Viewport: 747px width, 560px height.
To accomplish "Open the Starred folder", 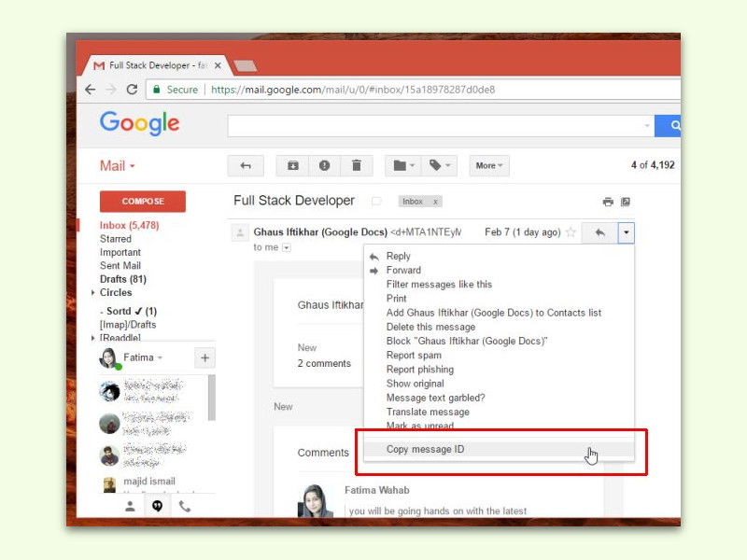I will [115, 239].
